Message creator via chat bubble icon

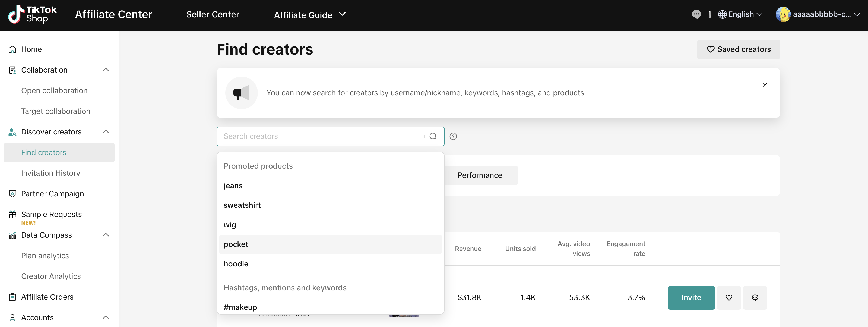755,297
